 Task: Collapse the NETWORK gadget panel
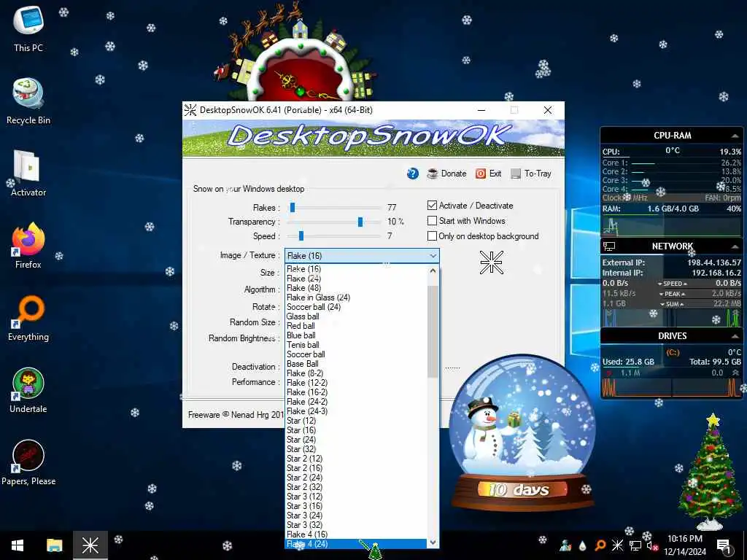(735, 246)
